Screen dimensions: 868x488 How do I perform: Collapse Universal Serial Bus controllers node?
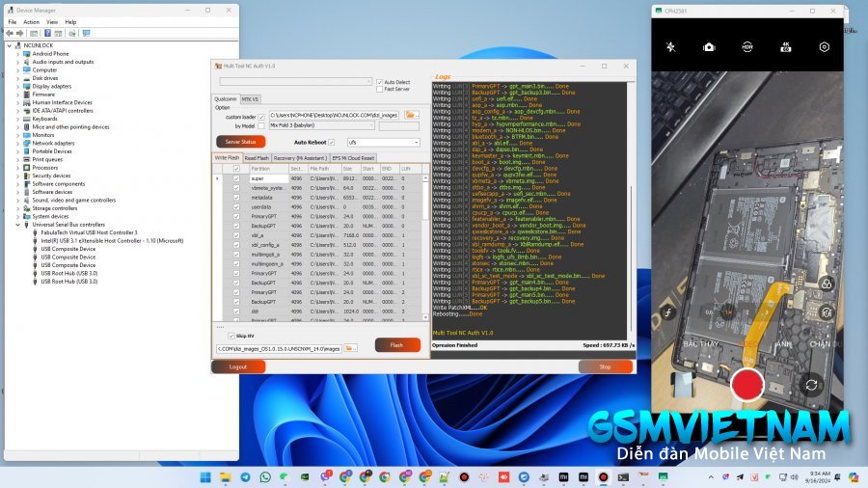(17, 225)
